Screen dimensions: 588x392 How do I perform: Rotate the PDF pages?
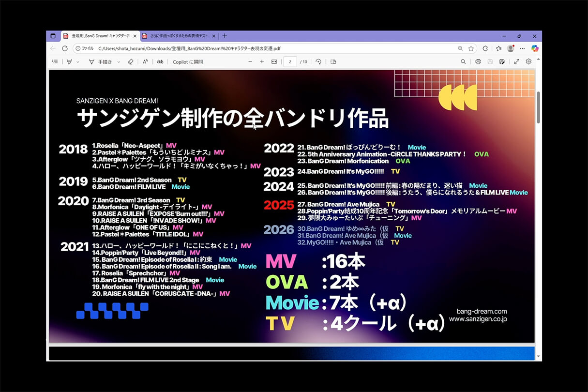318,61
